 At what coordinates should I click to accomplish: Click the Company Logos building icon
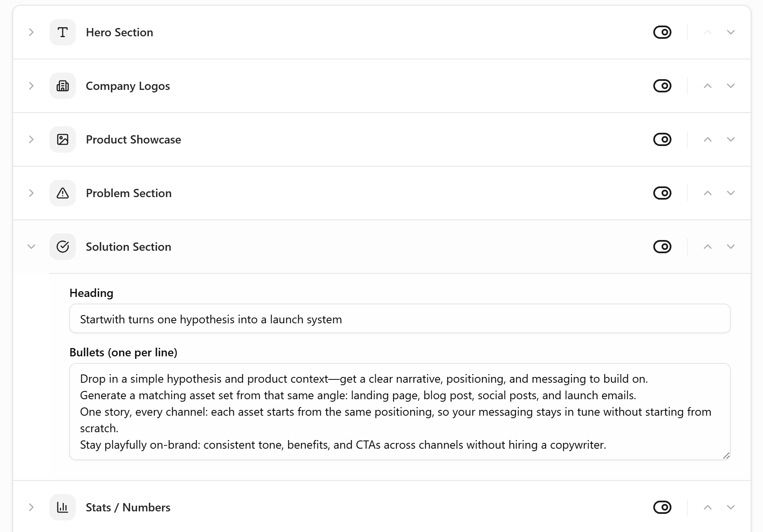coord(63,86)
